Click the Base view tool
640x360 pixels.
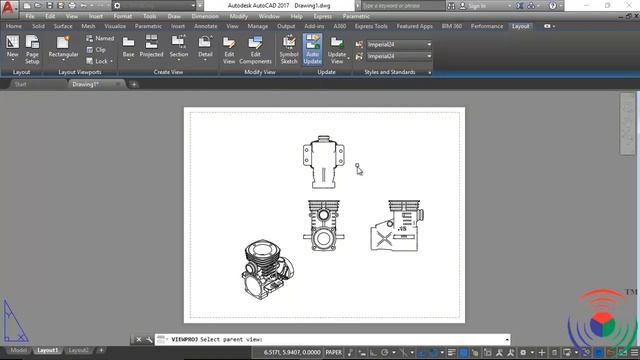click(128, 48)
